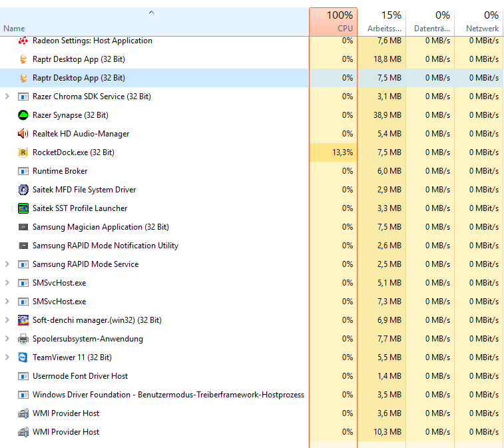Click the 5,4 MB value of Realtek HD Audio-Manager
Image resolution: width=504 pixels, height=448 pixels.
point(389,134)
